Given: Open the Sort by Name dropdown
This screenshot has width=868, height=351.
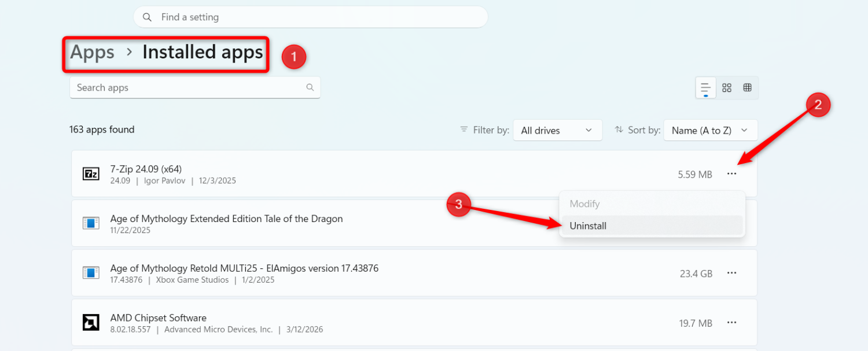Looking at the screenshot, I should (711, 130).
